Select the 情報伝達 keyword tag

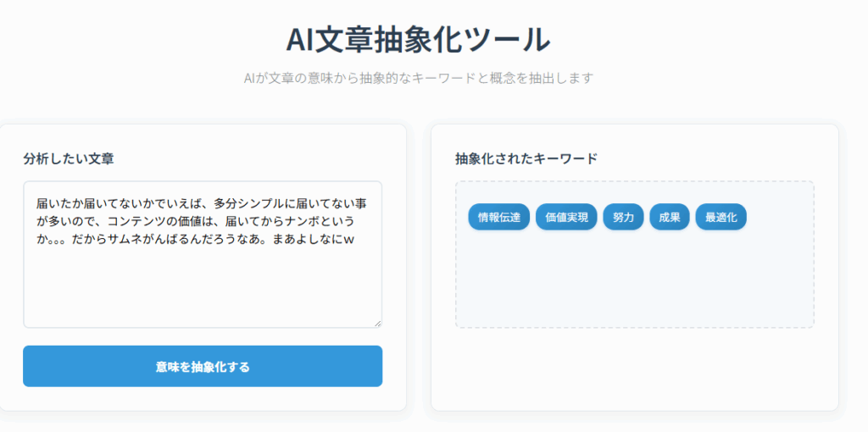coord(498,217)
